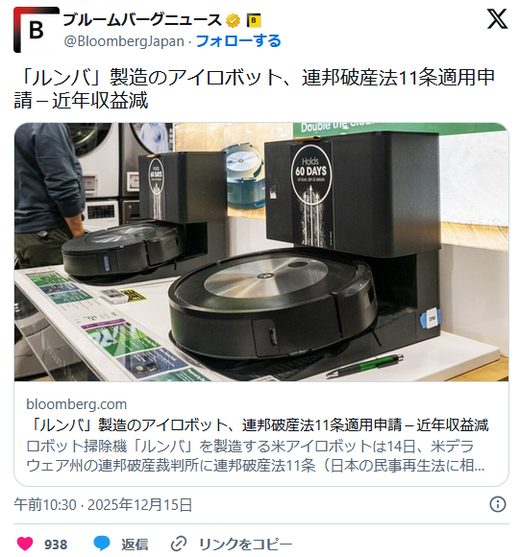Click the article description snippet text
This screenshot has height=557, width=520.
click(255, 456)
